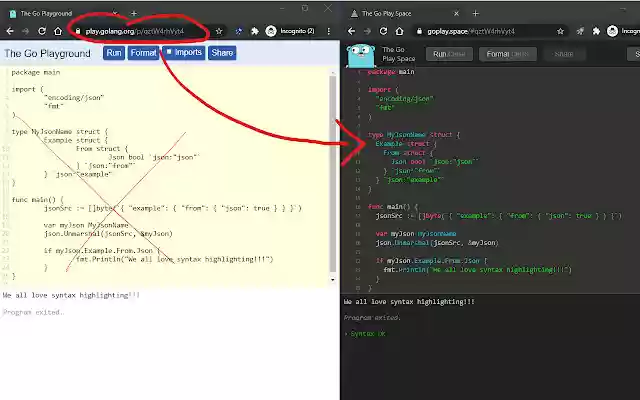Open the Chrome three-dot menu in left window
This screenshot has width=640, height=400.
tap(329, 31)
